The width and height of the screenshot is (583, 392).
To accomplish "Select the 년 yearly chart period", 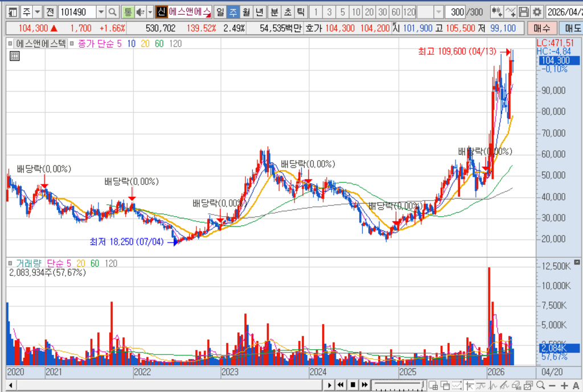I will coord(259,13).
